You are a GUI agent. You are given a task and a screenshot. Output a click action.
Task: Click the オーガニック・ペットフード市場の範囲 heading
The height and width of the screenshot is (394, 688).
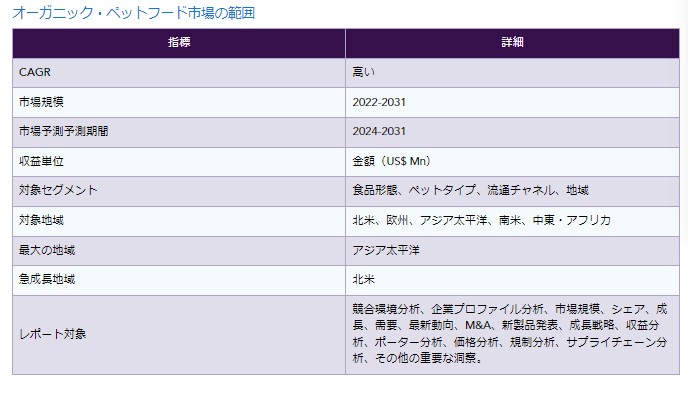(133, 13)
